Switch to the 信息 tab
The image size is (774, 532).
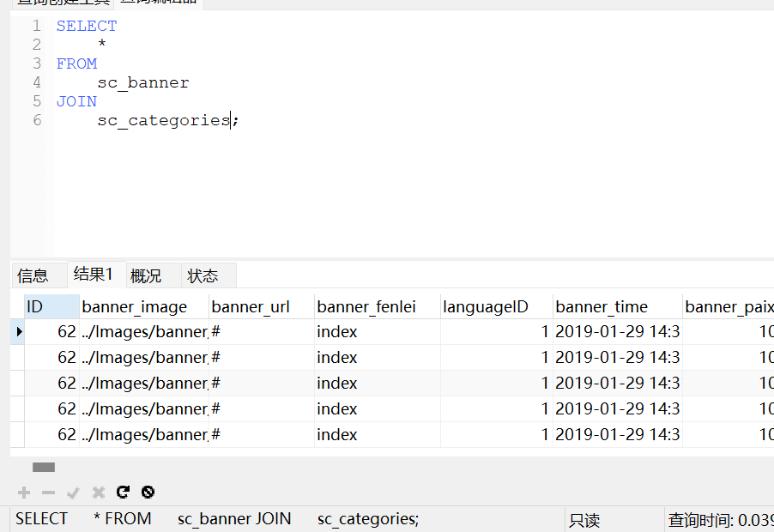click(33, 275)
